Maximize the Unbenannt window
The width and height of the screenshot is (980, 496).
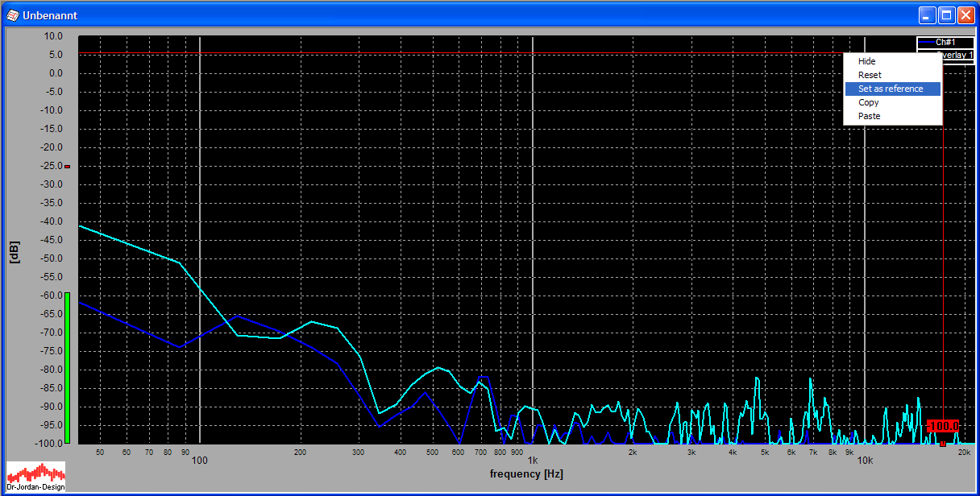pyautogui.click(x=947, y=15)
